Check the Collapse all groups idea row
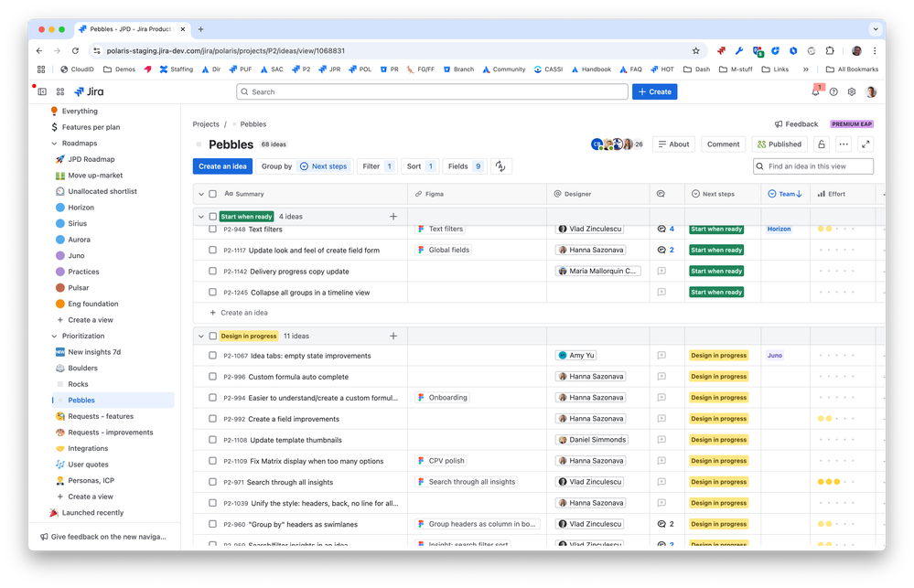The width and height of the screenshot is (914, 588). click(x=213, y=292)
